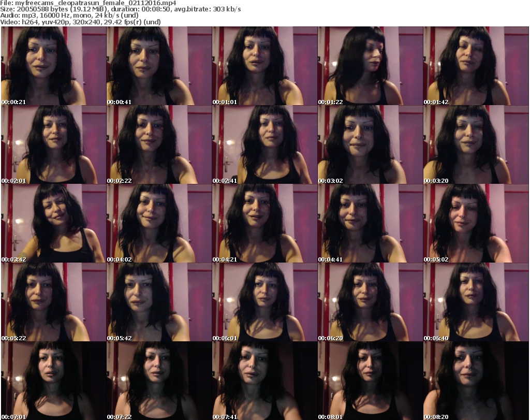Select the thumbnail timestamped 00:07:41
The width and height of the screenshot is (530, 420).
click(x=264, y=381)
